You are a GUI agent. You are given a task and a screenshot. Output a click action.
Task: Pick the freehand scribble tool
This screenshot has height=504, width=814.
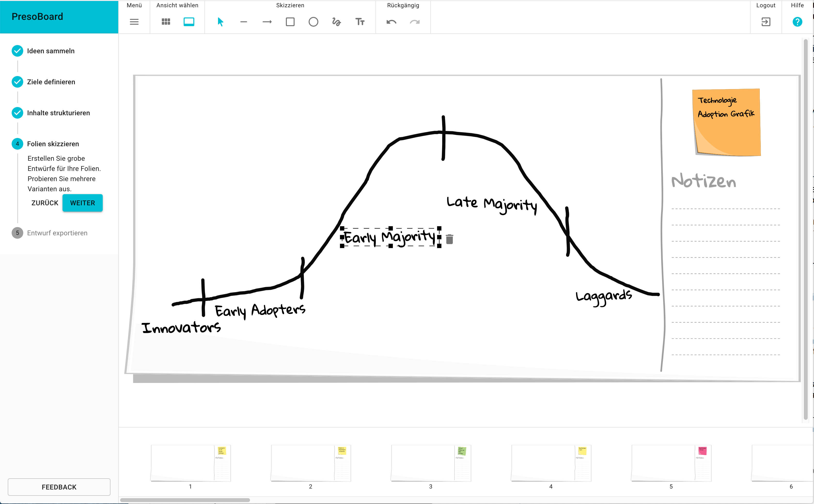[x=336, y=22]
